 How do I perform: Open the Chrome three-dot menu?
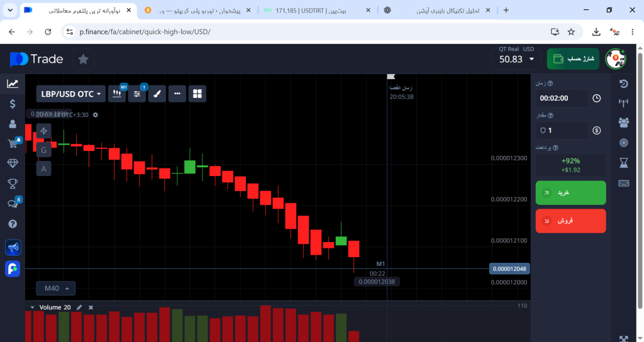[633, 31]
